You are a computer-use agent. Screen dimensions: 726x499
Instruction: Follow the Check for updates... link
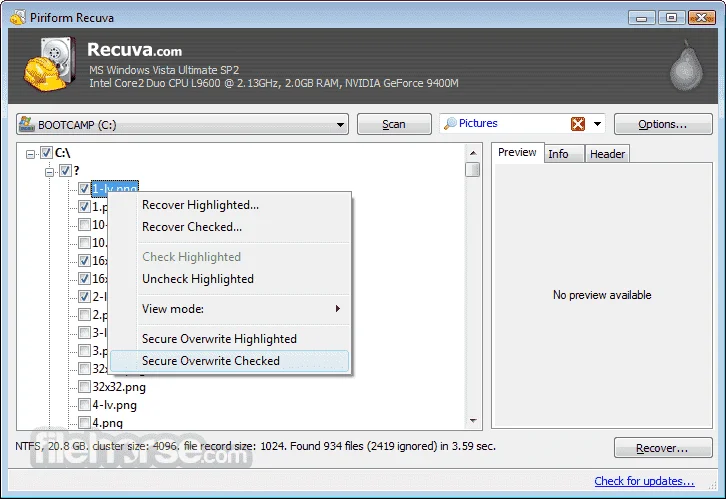tap(644, 481)
